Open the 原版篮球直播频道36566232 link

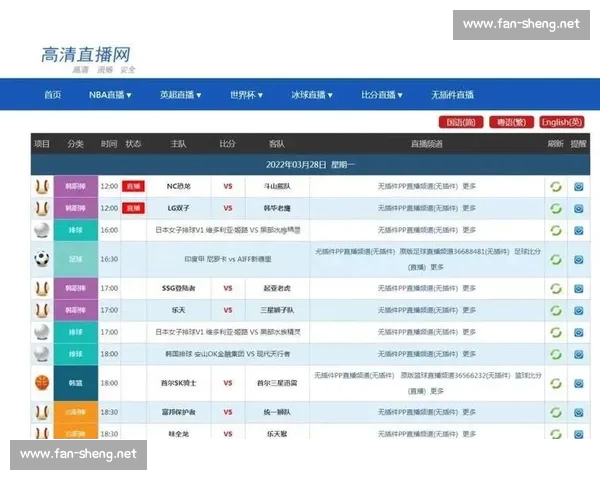coord(455,376)
